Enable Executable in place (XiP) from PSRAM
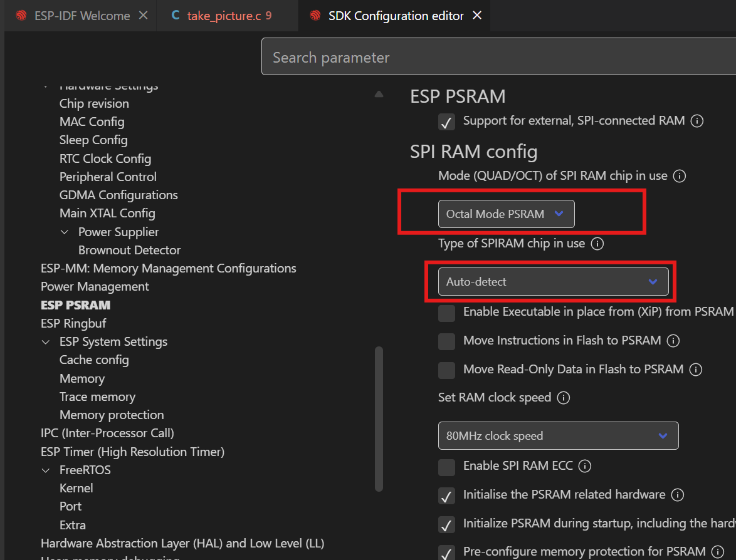736x560 pixels. pyautogui.click(x=446, y=313)
